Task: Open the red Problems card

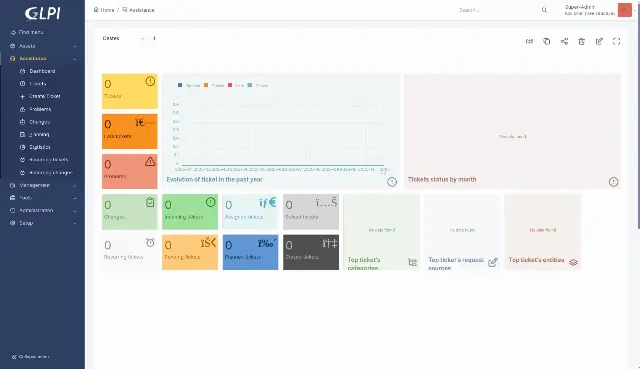Action: (130, 171)
